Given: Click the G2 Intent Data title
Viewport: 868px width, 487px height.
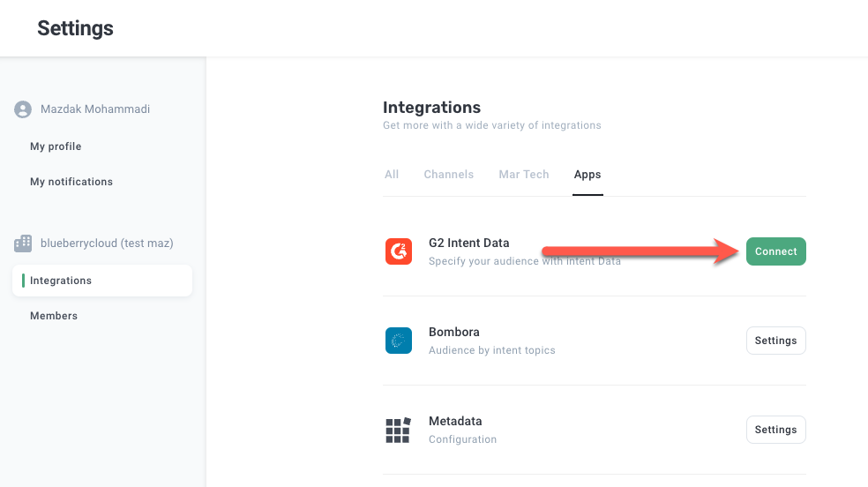Looking at the screenshot, I should tap(468, 243).
